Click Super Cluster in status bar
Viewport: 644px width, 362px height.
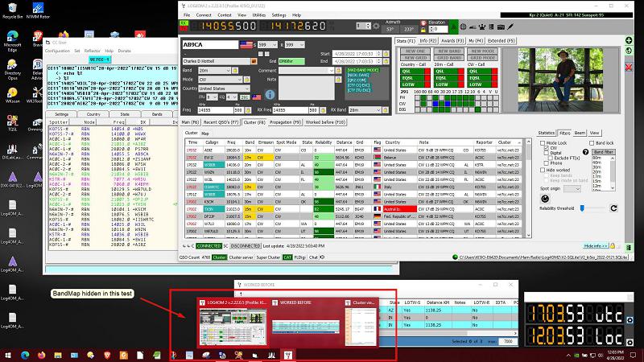[268, 257]
